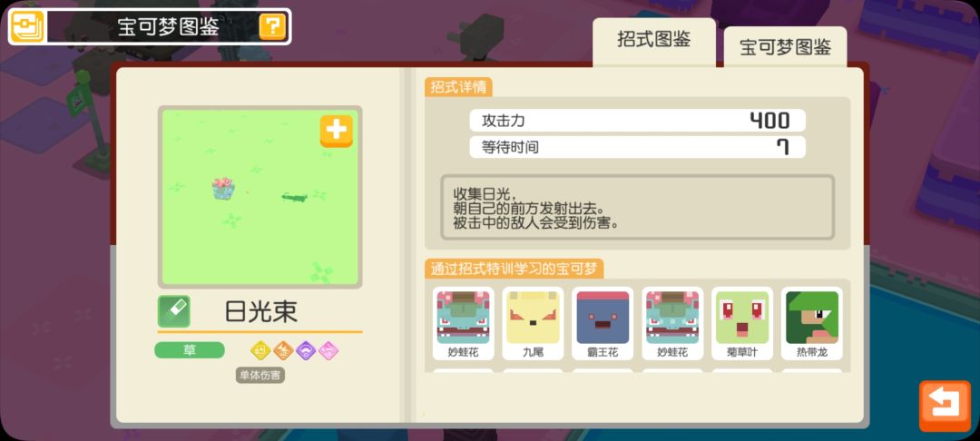The image size is (980, 441).
Task: Choose the first 妙蛙花 portrait
Action: pyautogui.click(x=463, y=323)
